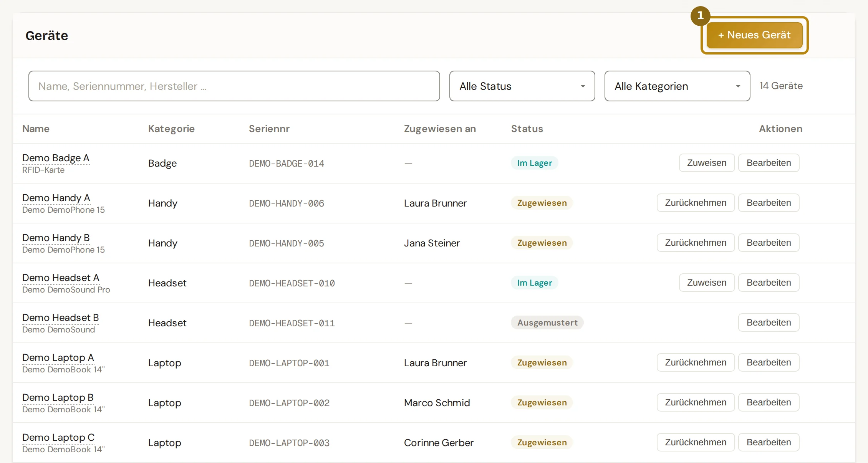Click Corinne Gerber in the assigned column
Screen dimensions: 868x463
(x=439, y=443)
